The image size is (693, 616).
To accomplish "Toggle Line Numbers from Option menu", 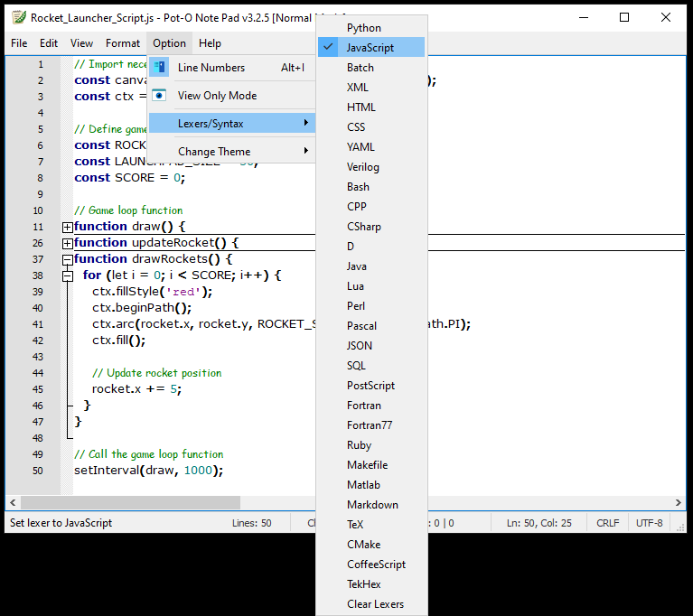I will [x=232, y=68].
